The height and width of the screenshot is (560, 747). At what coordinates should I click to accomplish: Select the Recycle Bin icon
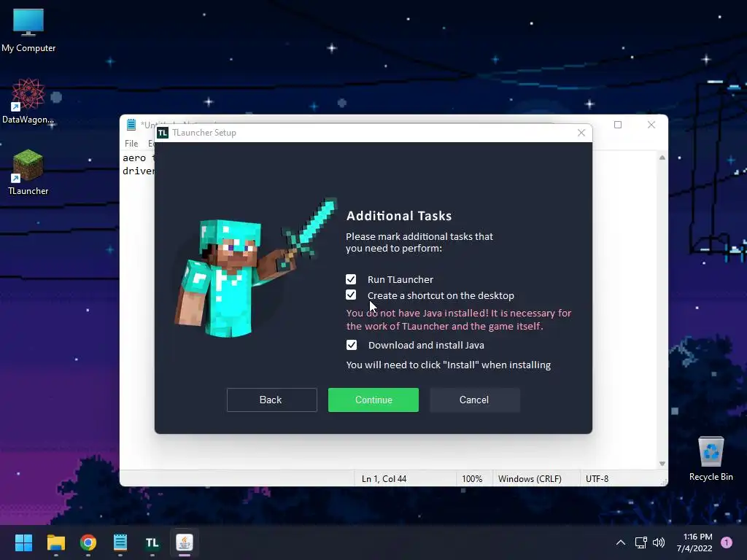click(x=711, y=459)
